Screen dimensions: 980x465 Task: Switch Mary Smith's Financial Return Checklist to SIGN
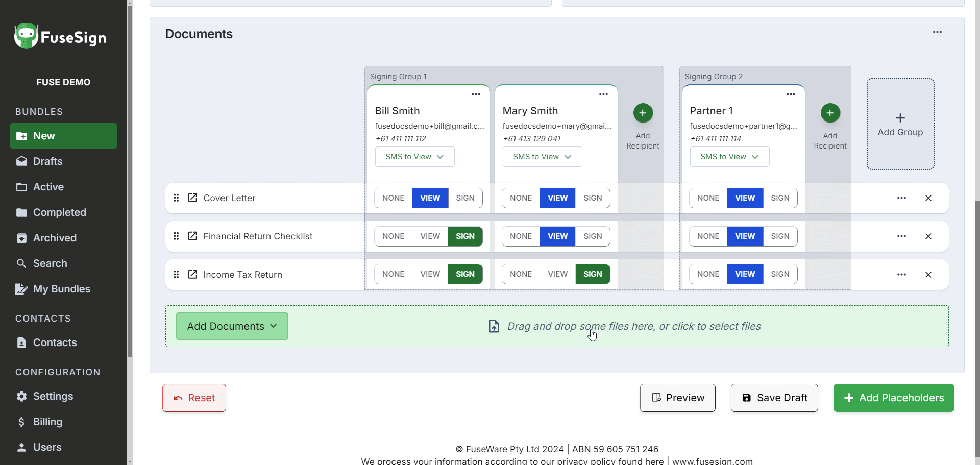click(x=593, y=236)
